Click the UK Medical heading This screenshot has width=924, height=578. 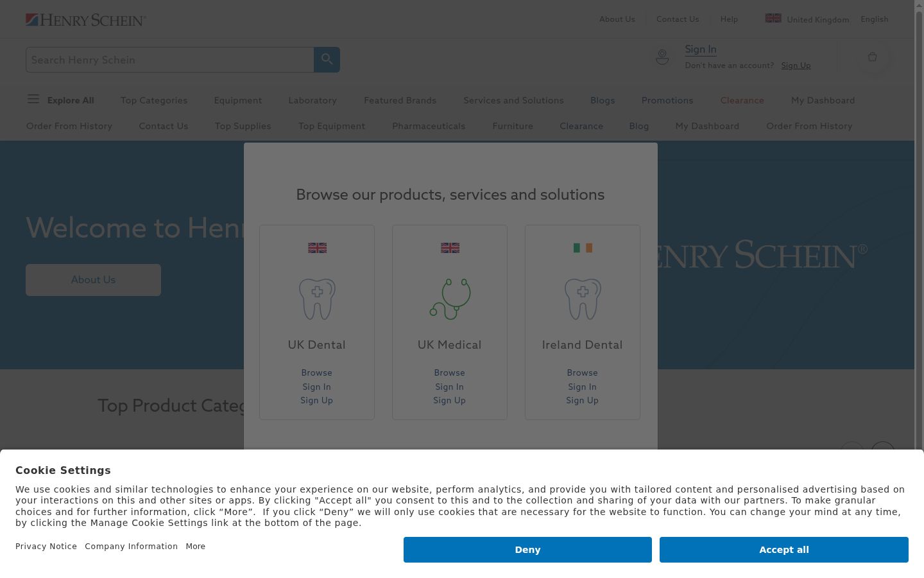point(450,345)
